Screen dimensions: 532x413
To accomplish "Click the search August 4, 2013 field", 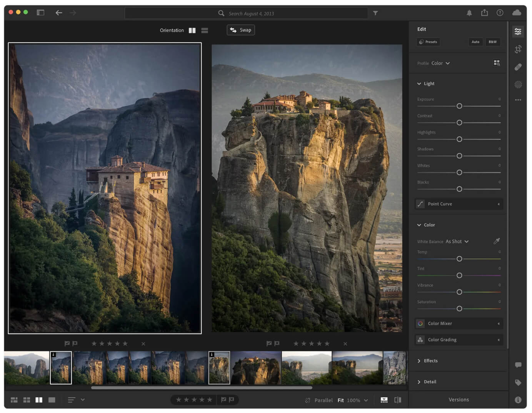I will 246,13.
